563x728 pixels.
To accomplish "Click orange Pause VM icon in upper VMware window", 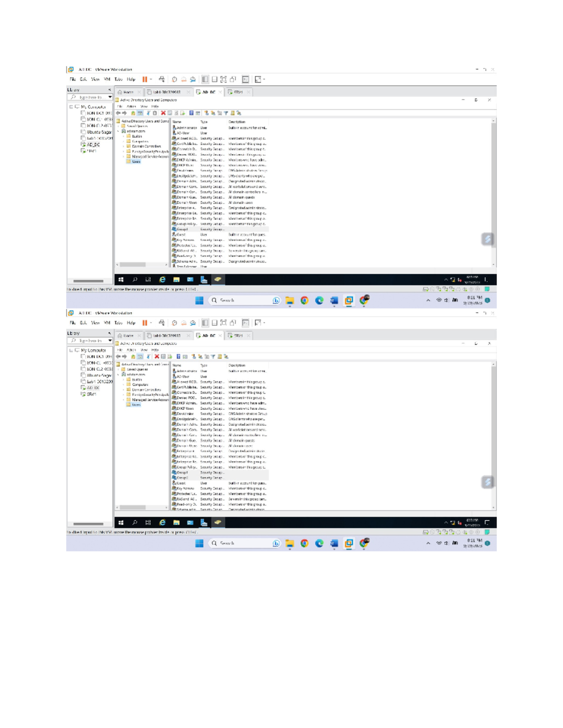I will click(145, 80).
